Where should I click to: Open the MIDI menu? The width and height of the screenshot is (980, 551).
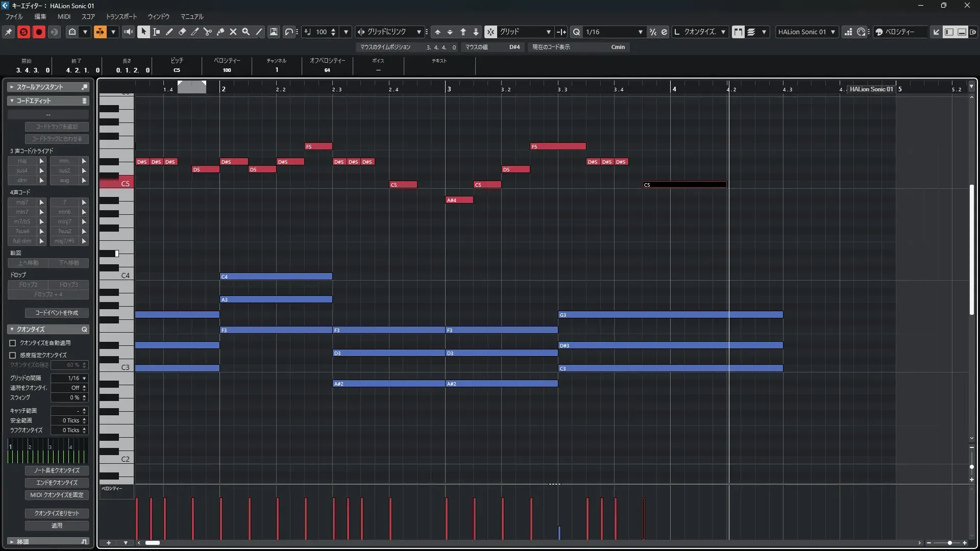(x=64, y=16)
